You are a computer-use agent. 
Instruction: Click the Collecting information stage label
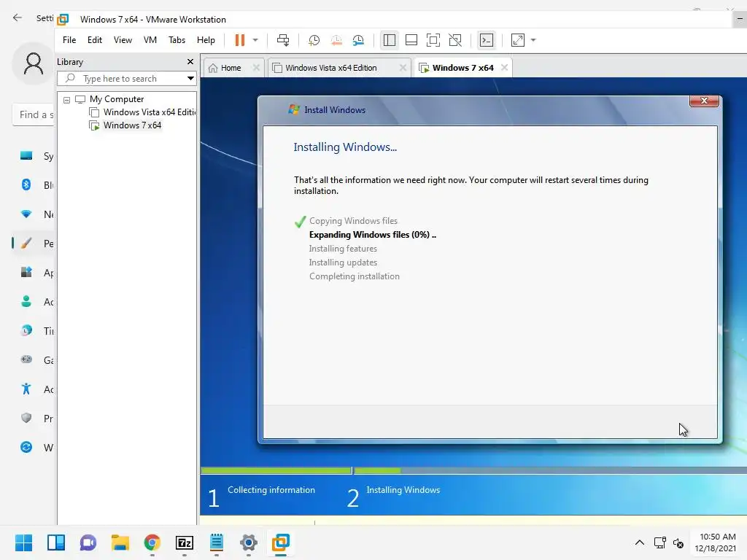(x=271, y=490)
